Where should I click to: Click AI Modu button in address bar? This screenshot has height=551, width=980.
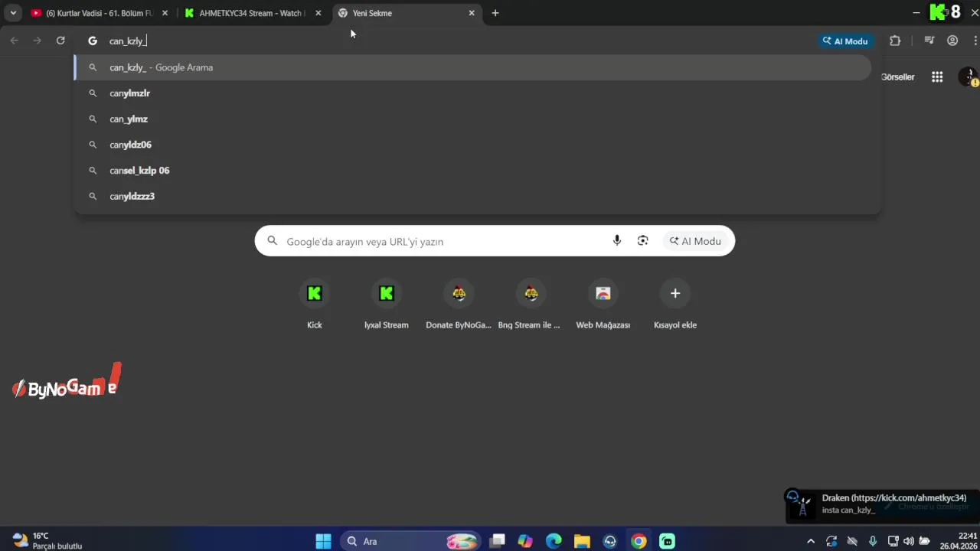point(845,41)
